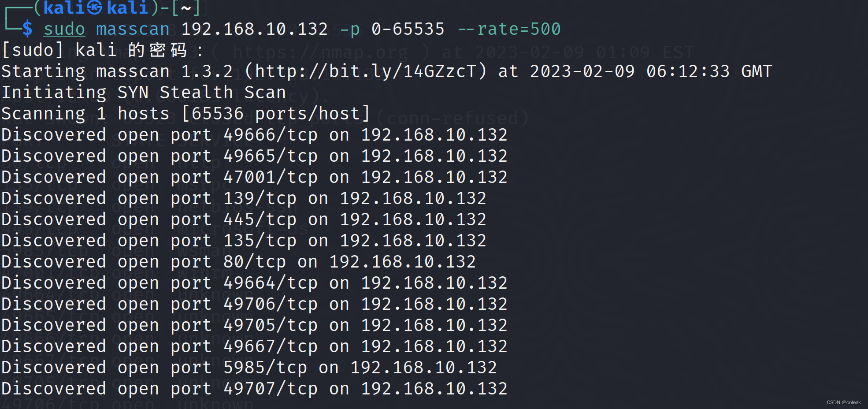Click the tilde directory in prompt brackets
The image size is (868, 409).
click(x=186, y=8)
